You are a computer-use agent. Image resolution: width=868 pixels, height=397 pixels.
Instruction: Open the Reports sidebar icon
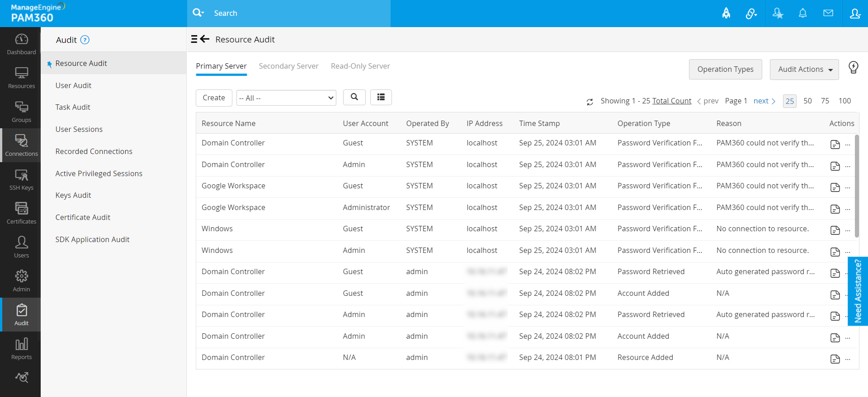point(21,349)
